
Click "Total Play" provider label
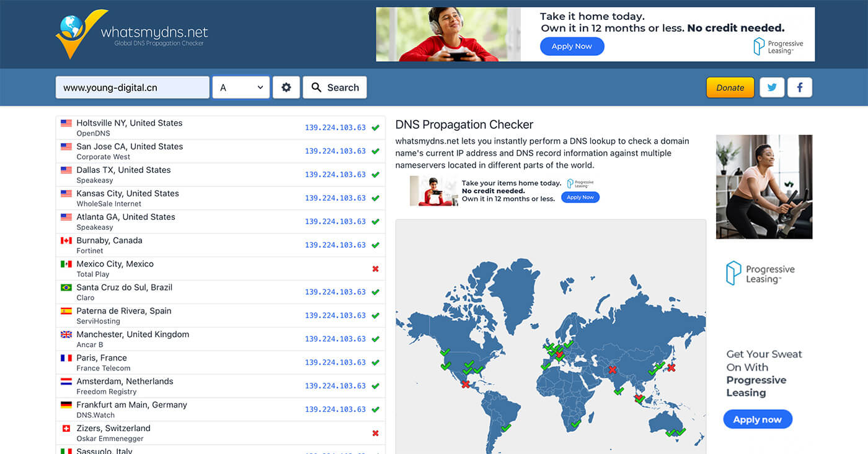click(x=93, y=274)
